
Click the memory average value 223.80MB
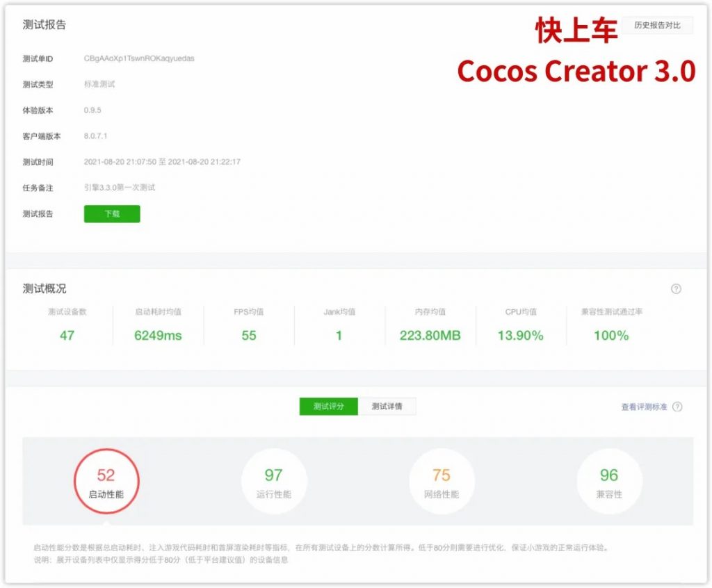pyautogui.click(x=430, y=336)
